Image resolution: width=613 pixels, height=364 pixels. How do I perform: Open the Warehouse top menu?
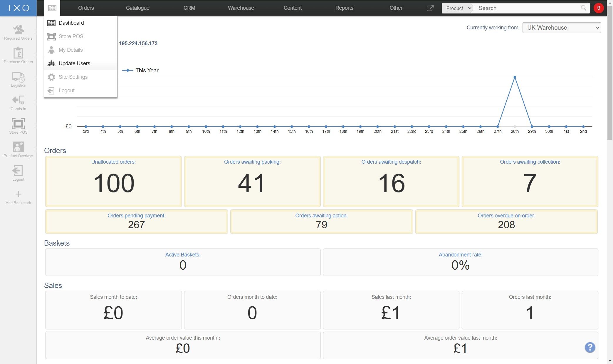241,8
